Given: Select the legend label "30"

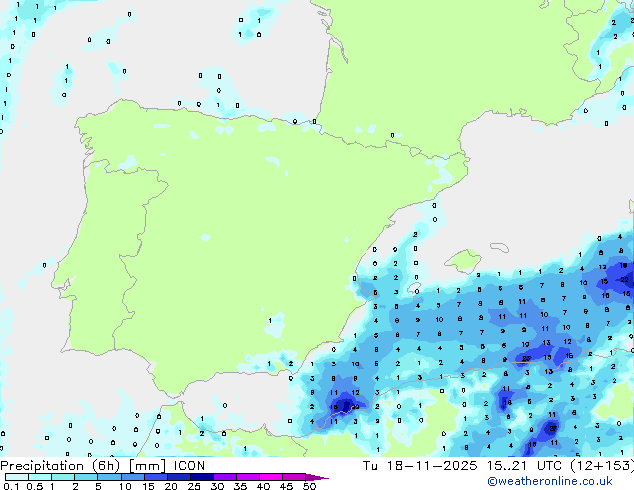Looking at the screenshot, I should tap(217, 486).
